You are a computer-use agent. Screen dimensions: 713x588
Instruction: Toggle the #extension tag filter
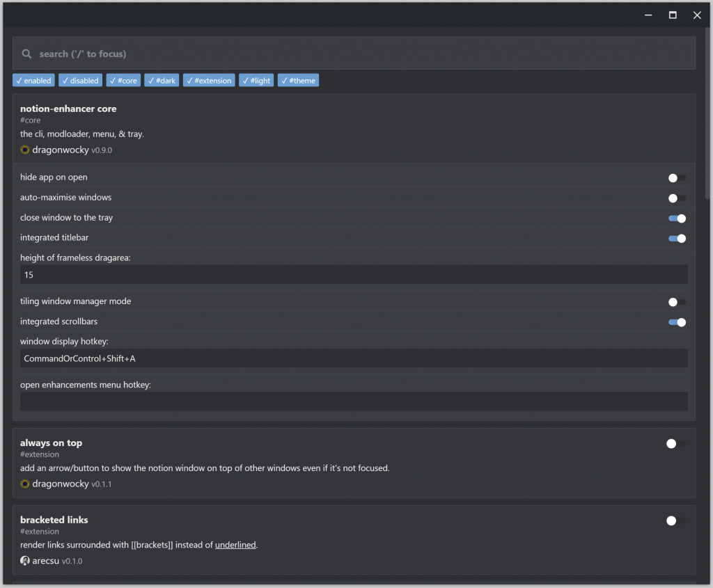(x=209, y=81)
